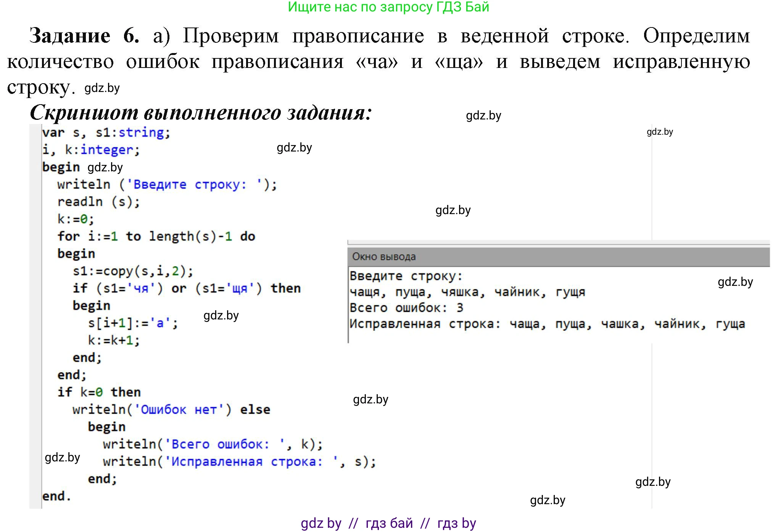Click the writeln('Всего ошибок: ', k) line
The width and height of the screenshot is (778, 532).
[x=213, y=445]
